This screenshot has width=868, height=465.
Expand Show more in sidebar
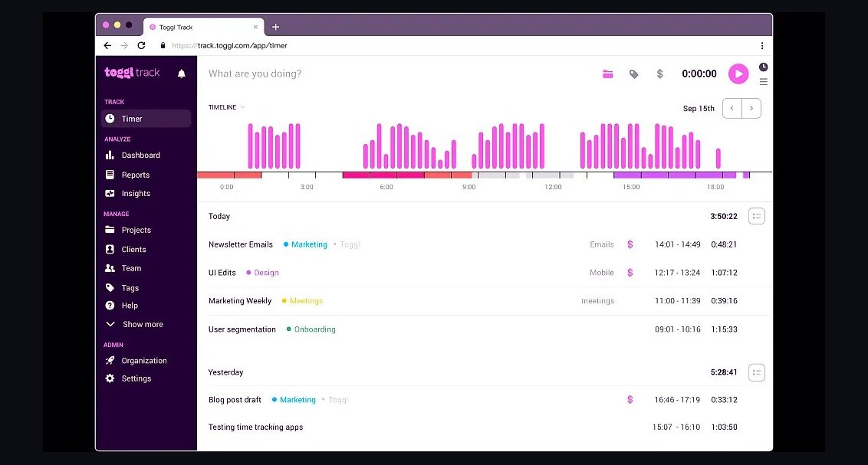pos(134,325)
